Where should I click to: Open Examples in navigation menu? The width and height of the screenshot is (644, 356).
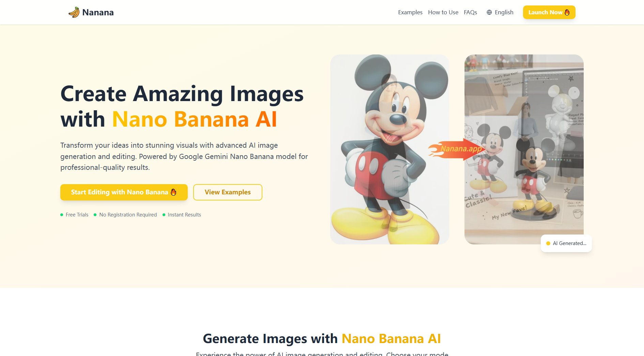410,12
